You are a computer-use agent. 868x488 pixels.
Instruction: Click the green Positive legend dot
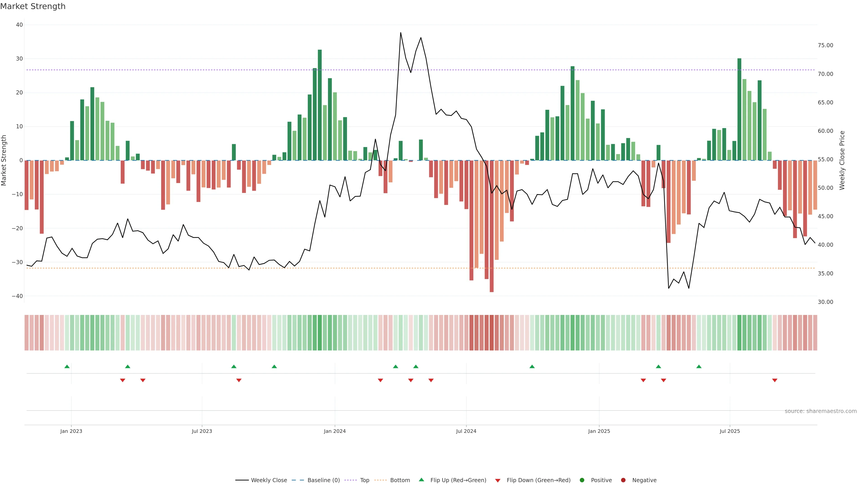tap(582, 480)
